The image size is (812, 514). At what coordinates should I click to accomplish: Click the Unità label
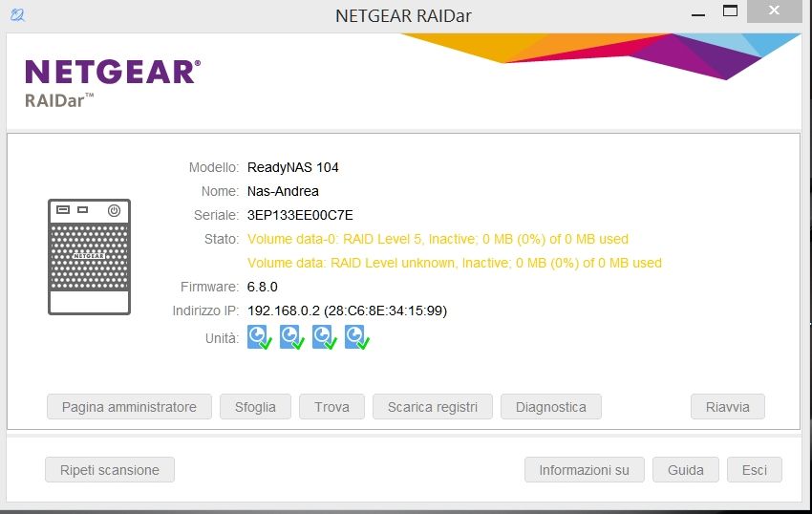222,338
